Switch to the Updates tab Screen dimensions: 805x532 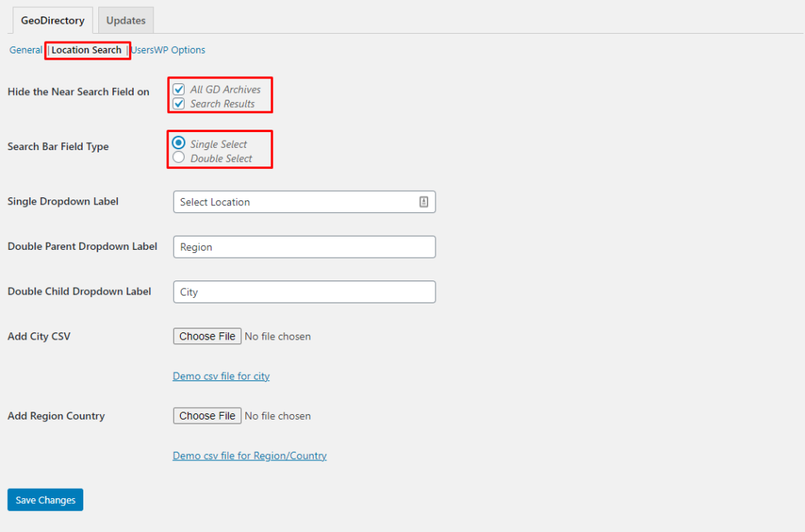[x=125, y=20]
